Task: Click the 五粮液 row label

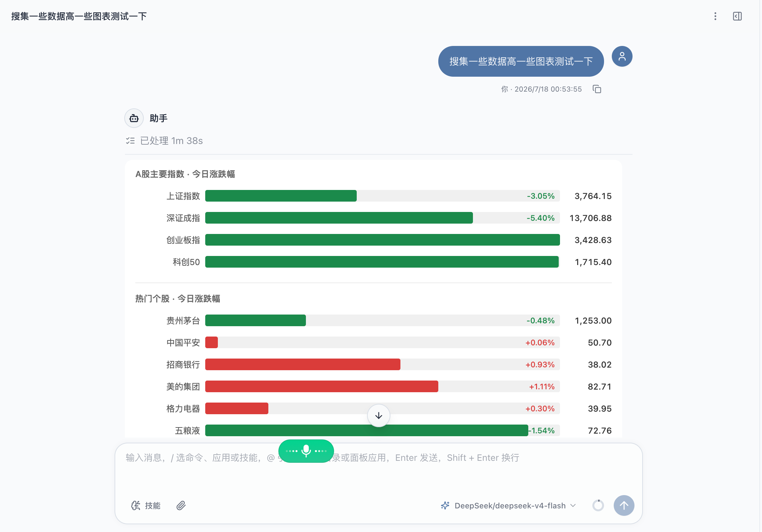Action: click(x=187, y=430)
